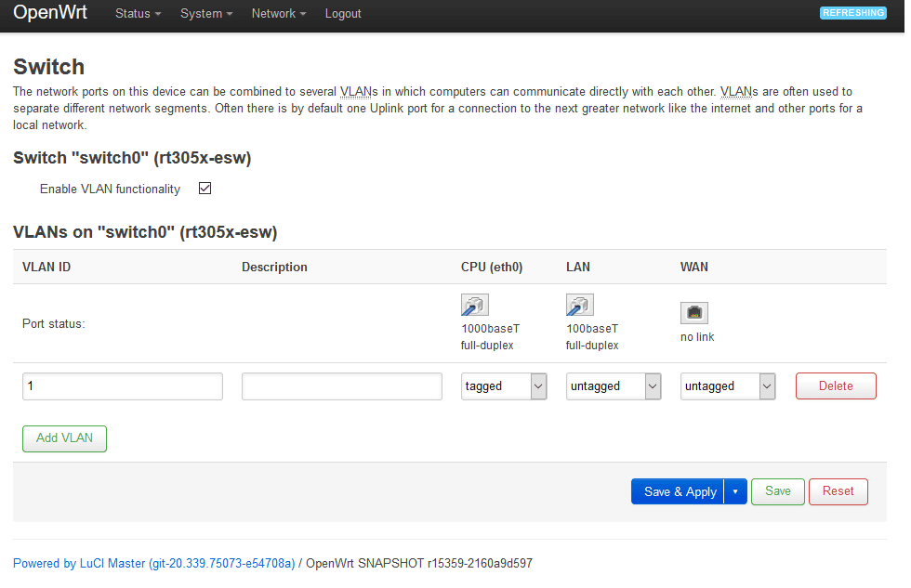Open the Status menu

139,13
